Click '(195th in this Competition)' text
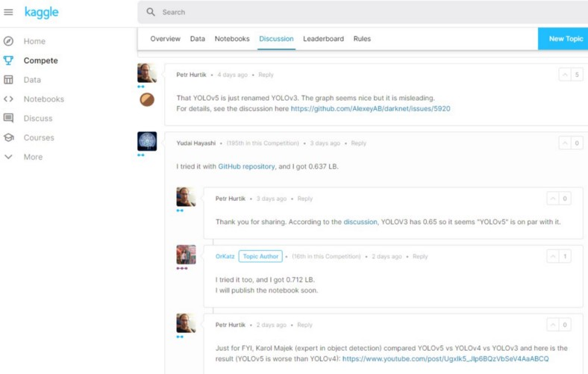 (x=263, y=143)
